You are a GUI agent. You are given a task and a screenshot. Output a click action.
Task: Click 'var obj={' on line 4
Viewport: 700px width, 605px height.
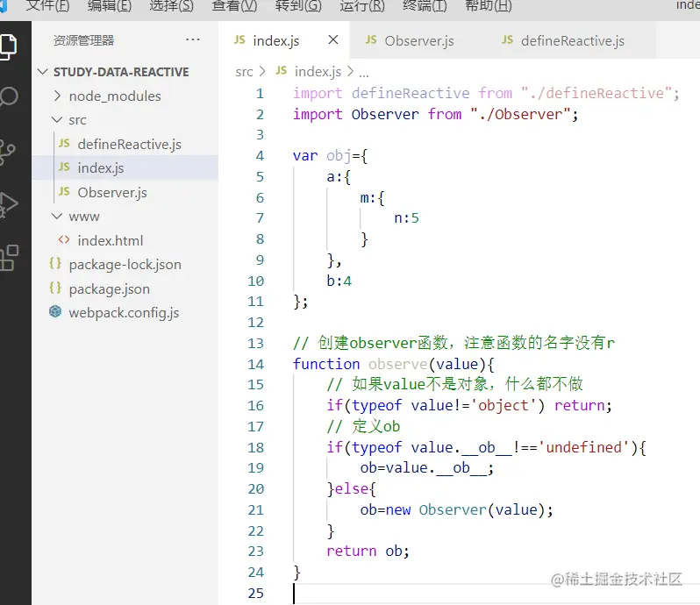click(330, 155)
